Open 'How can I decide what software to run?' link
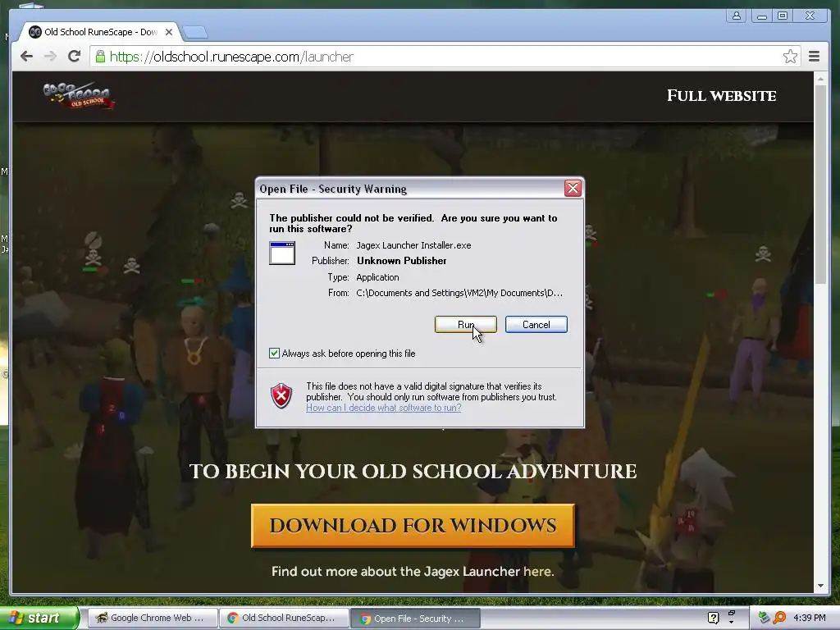The height and width of the screenshot is (630, 840). 384,408
